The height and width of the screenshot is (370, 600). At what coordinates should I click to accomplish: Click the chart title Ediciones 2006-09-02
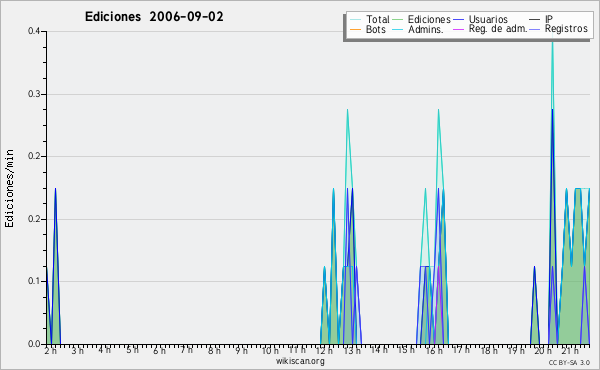154,17
